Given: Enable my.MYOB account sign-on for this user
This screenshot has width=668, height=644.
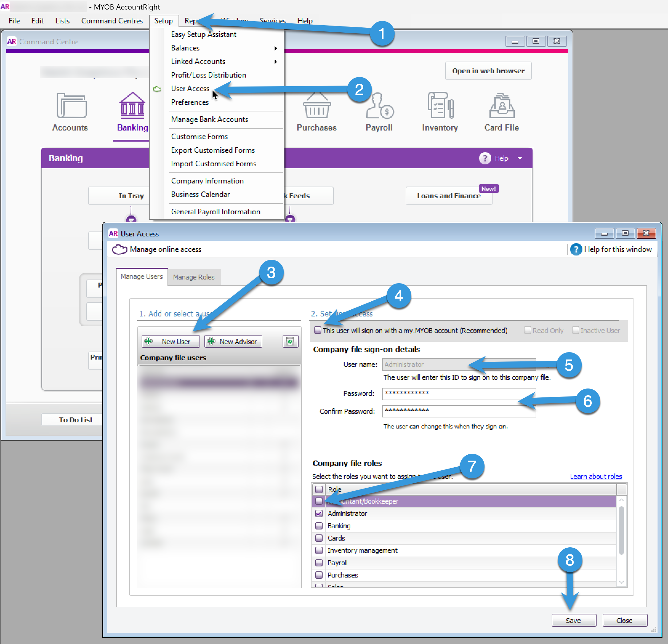Looking at the screenshot, I should point(317,330).
